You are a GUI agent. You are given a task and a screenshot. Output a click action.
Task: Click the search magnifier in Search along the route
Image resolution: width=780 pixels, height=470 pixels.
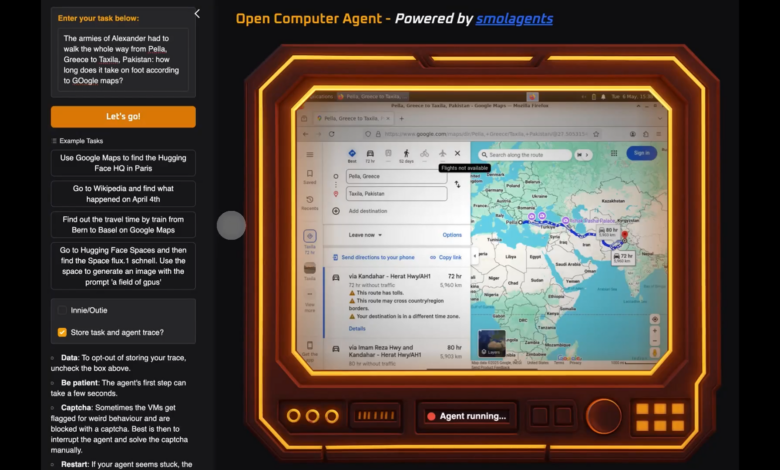484,155
